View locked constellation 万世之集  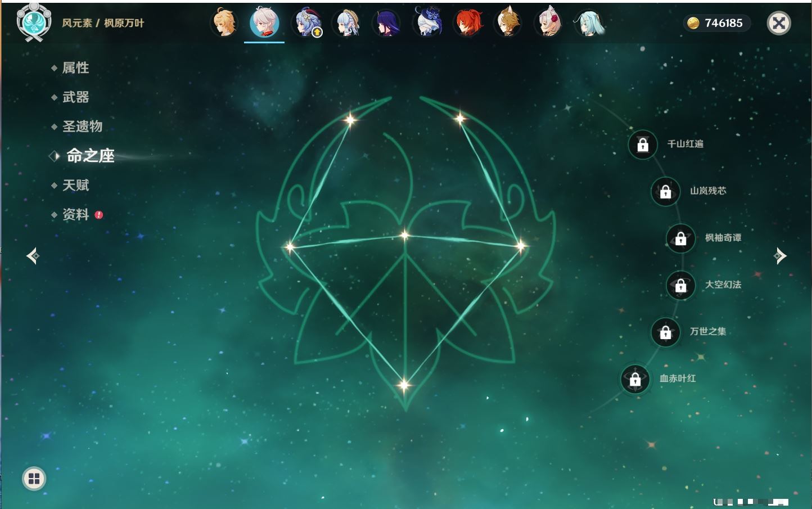coord(666,332)
